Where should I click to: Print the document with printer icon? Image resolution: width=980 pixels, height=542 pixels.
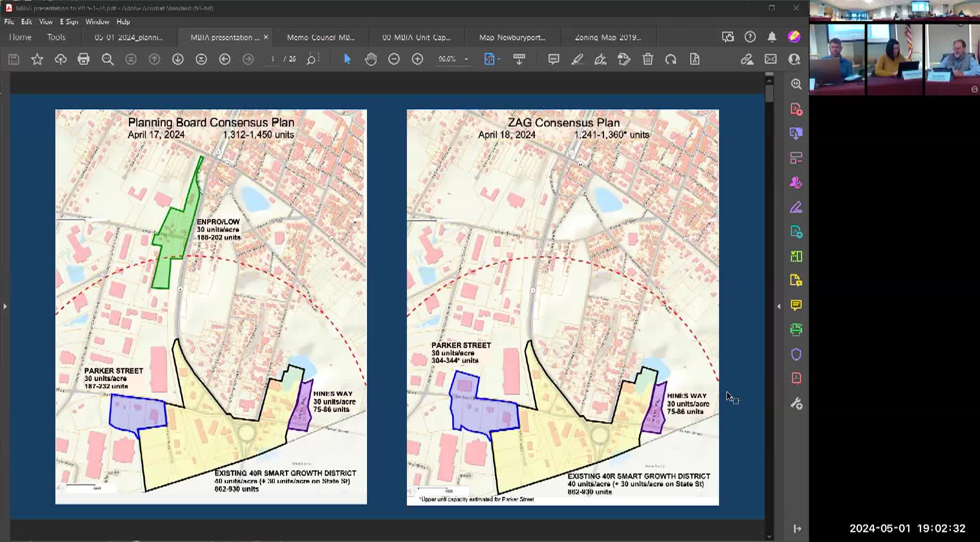[84, 59]
